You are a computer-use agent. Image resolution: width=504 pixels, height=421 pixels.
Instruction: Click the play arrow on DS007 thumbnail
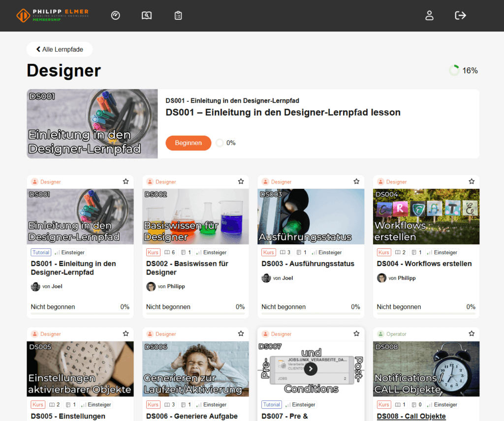(311, 369)
